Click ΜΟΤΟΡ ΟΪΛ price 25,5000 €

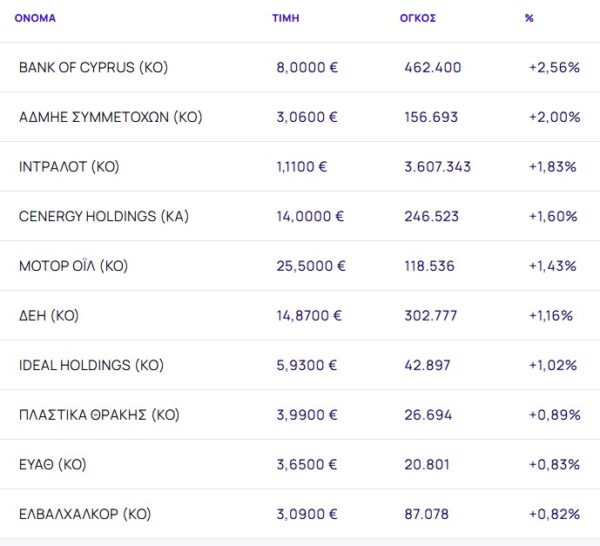[311, 266]
